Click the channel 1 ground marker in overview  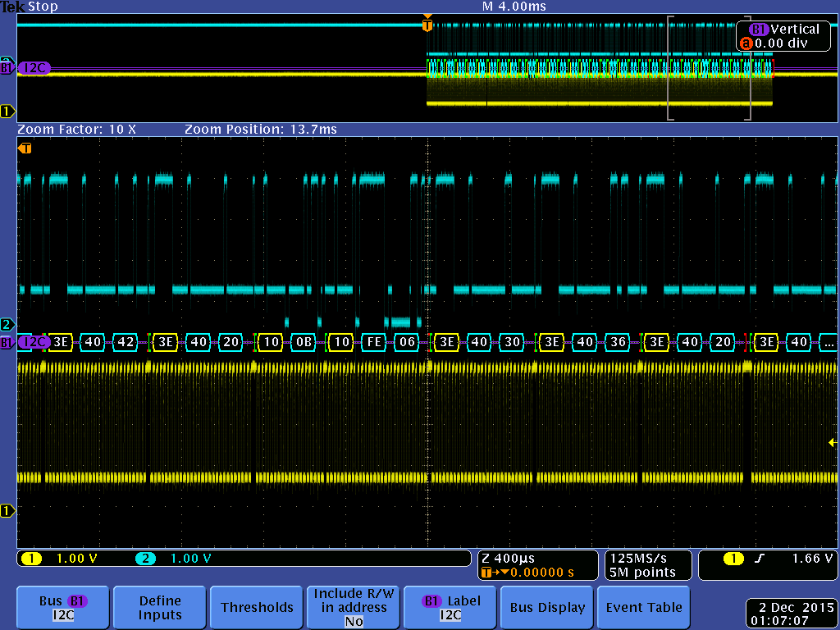[7, 111]
